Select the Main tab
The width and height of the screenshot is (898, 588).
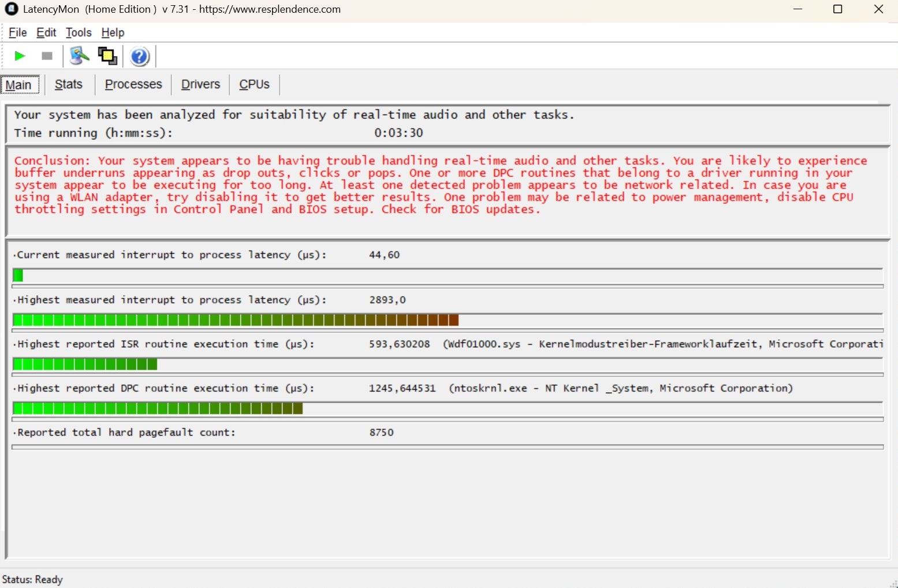click(x=19, y=85)
